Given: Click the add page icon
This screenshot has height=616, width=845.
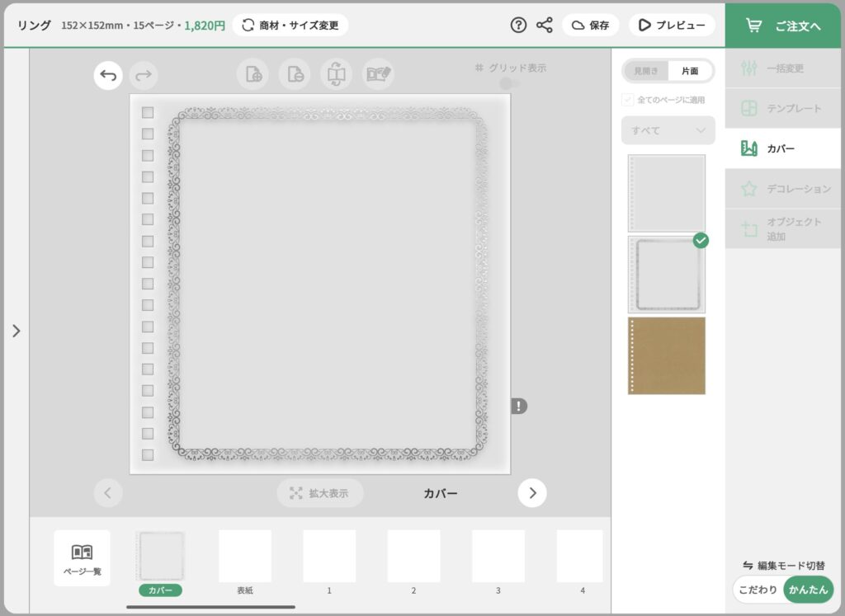Looking at the screenshot, I should coord(253,74).
